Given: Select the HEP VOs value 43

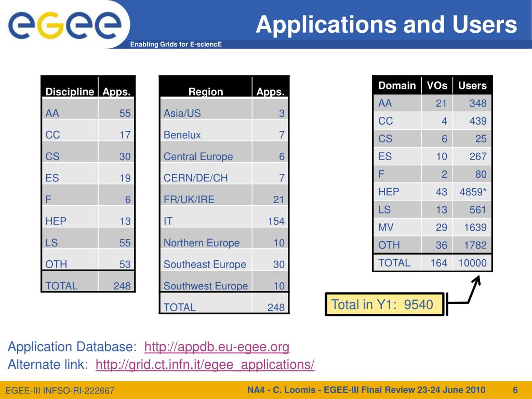Looking at the screenshot, I should click(x=442, y=192).
